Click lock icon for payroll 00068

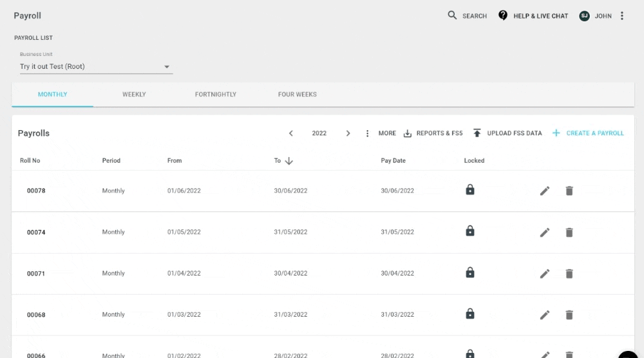[x=470, y=314]
